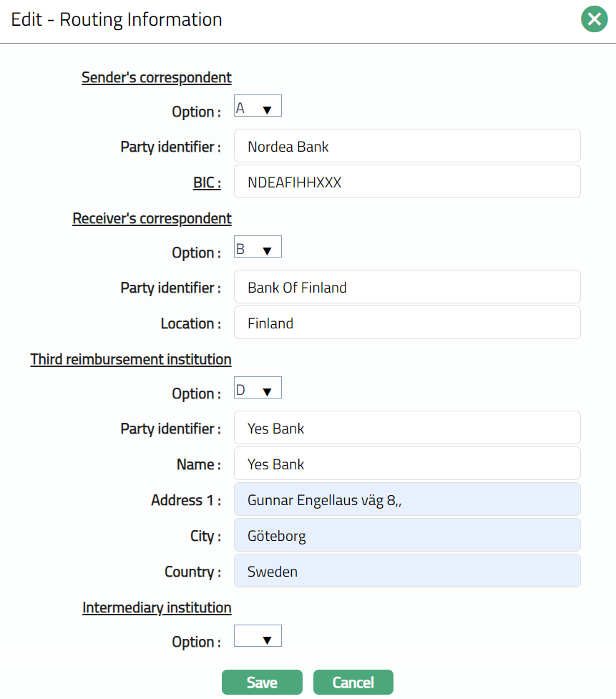616x699 pixels.
Task: Click the Save button
Action: (x=262, y=683)
